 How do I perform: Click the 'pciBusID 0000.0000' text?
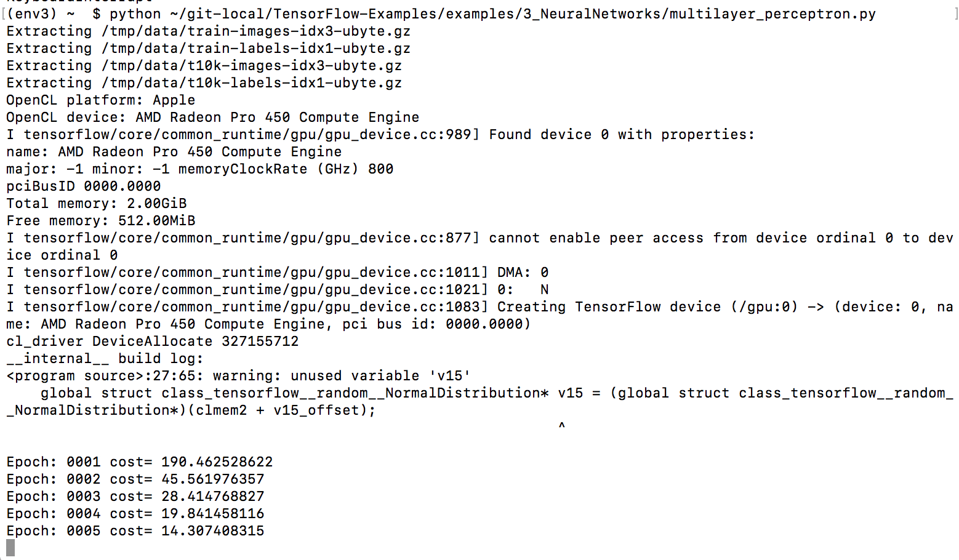pyautogui.click(x=84, y=186)
